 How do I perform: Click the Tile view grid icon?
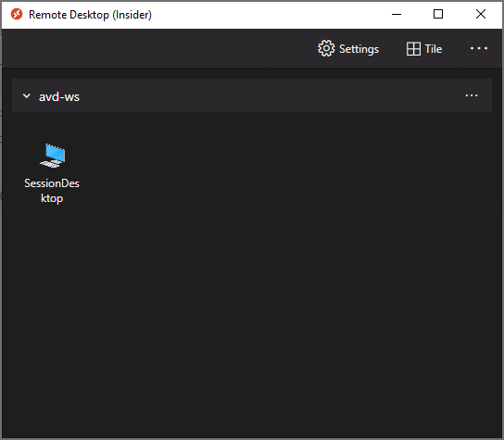tap(413, 49)
